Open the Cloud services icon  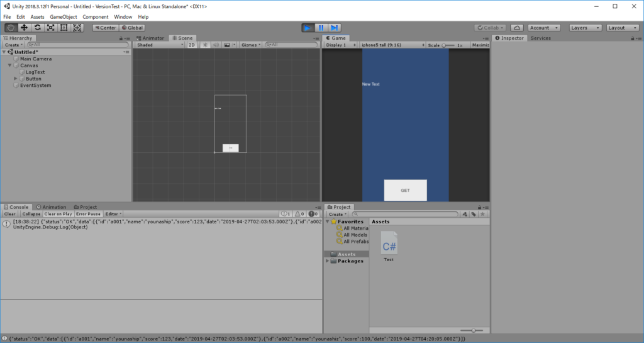pos(516,28)
